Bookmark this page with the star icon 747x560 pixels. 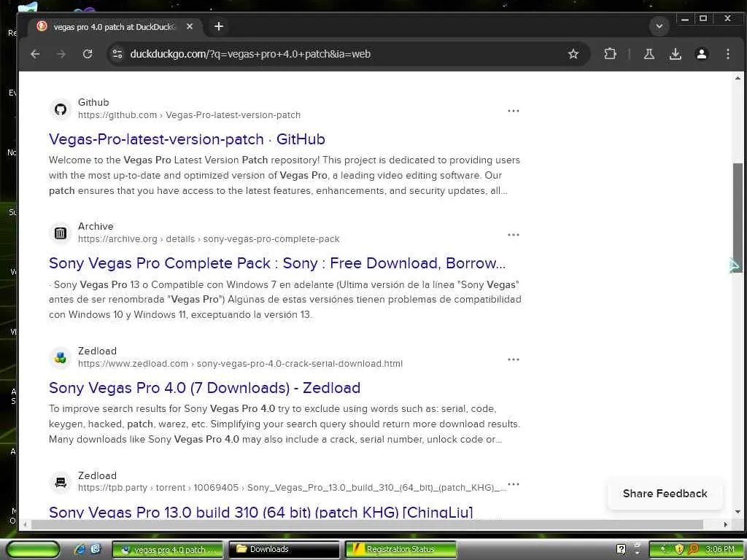tap(573, 54)
